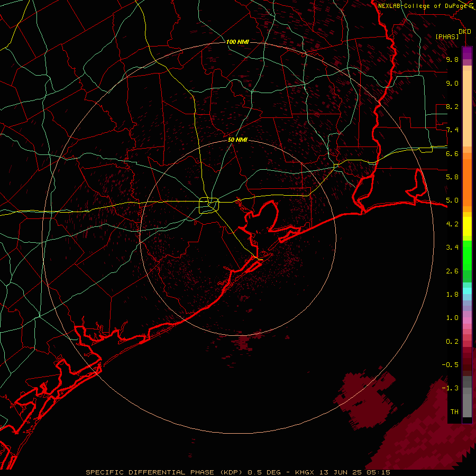Image resolution: width=476 pixels, height=476 pixels.
Task: Select the 7.4 legend value
Action: click(452, 130)
